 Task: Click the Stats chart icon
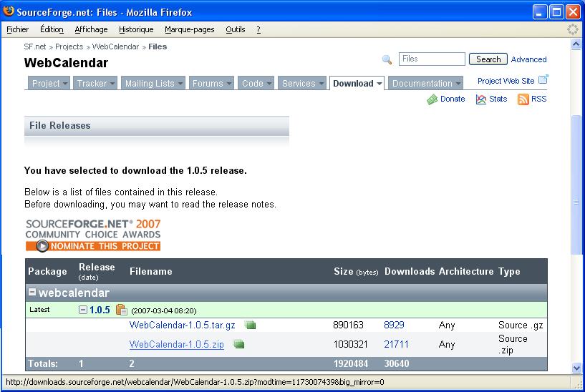point(481,99)
